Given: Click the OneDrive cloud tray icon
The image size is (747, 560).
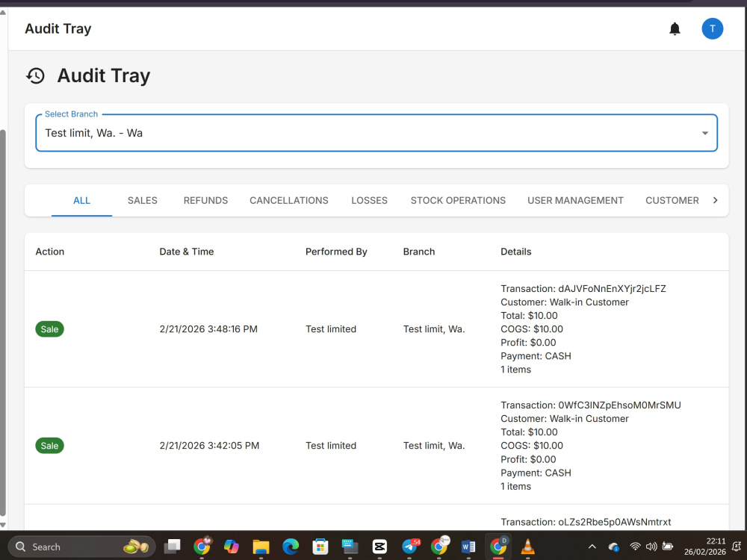Looking at the screenshot, I should tap(613, 547).
